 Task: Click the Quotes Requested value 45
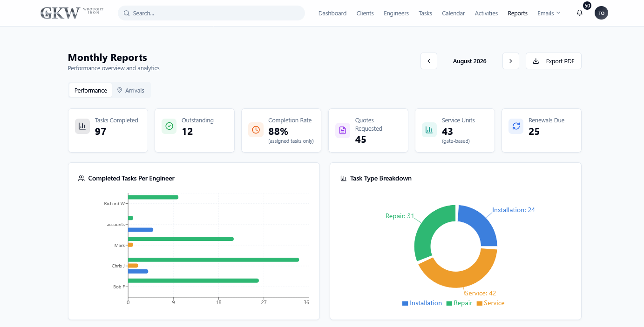click(361, 140)
